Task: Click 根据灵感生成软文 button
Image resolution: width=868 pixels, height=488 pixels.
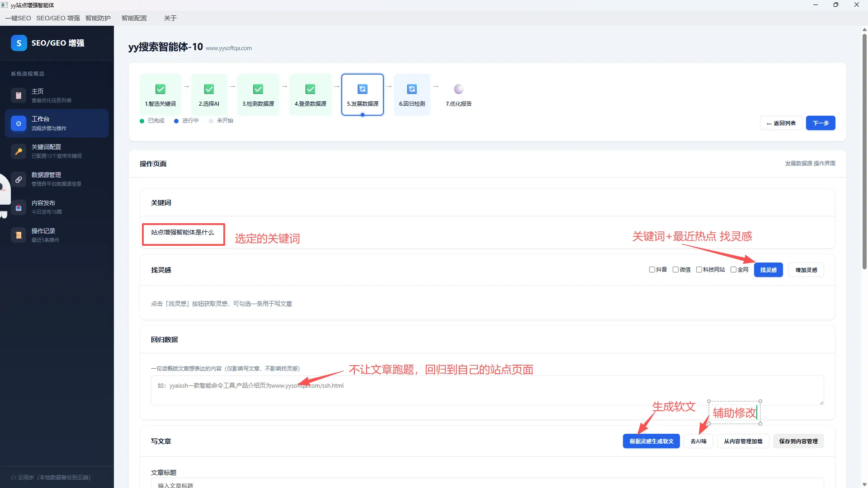Action: pyautogui.click(x=651, y=441)
